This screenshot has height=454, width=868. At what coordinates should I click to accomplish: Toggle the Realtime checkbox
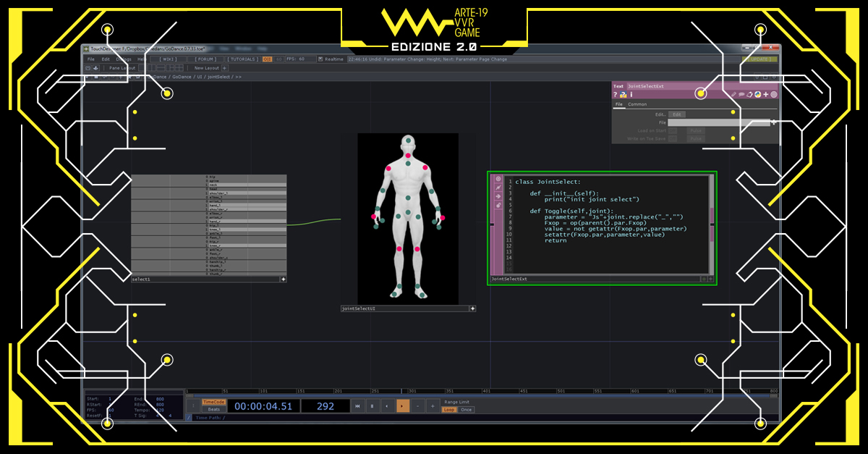(x=320, y=59)
